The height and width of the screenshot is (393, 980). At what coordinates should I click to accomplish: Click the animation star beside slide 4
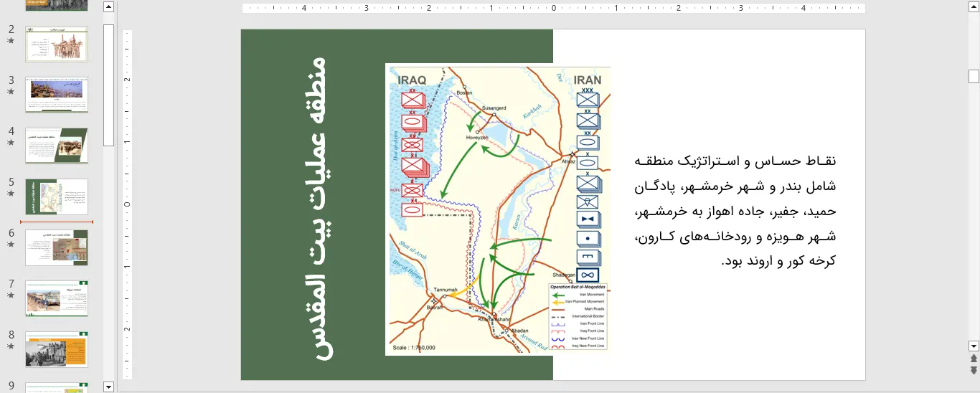(11, 143)
